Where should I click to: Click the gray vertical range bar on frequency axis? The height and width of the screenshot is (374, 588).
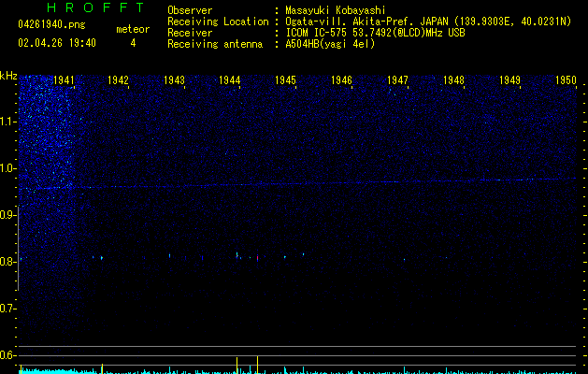[19, 248]
